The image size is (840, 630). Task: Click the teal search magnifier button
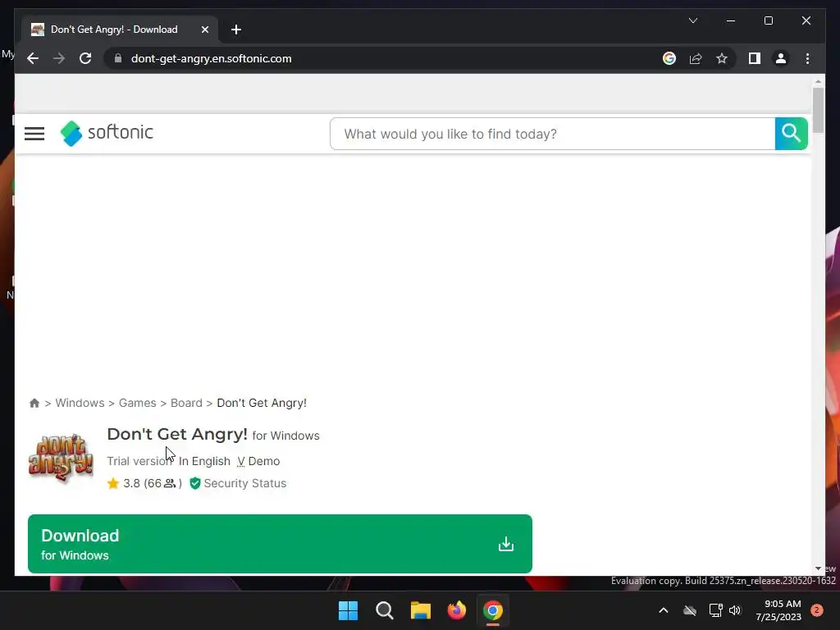[x=791, y=134]
